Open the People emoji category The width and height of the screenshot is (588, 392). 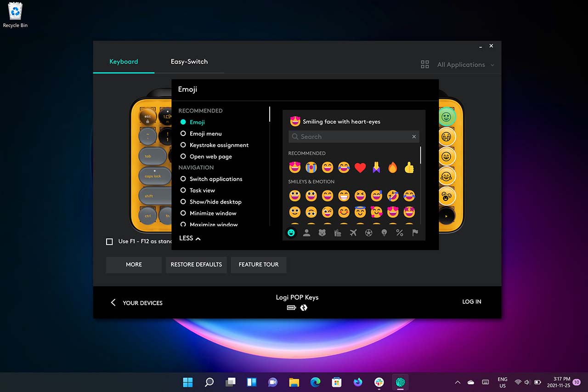(306, 233)
